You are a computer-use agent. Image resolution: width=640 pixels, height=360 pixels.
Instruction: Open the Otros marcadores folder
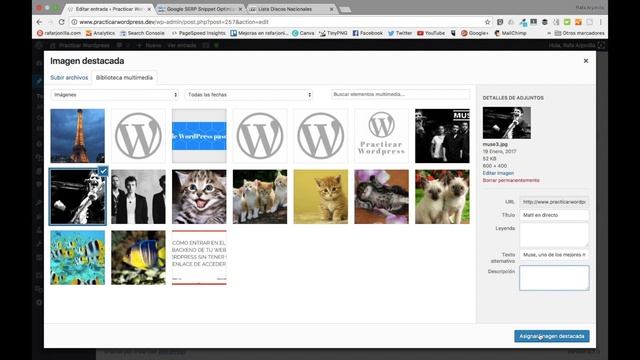click(580, 33)
